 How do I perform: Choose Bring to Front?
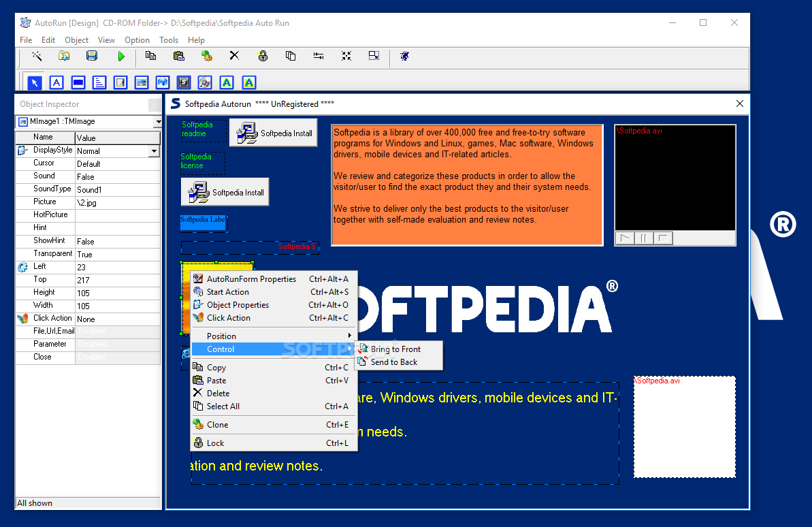click(x=399, y=349)
